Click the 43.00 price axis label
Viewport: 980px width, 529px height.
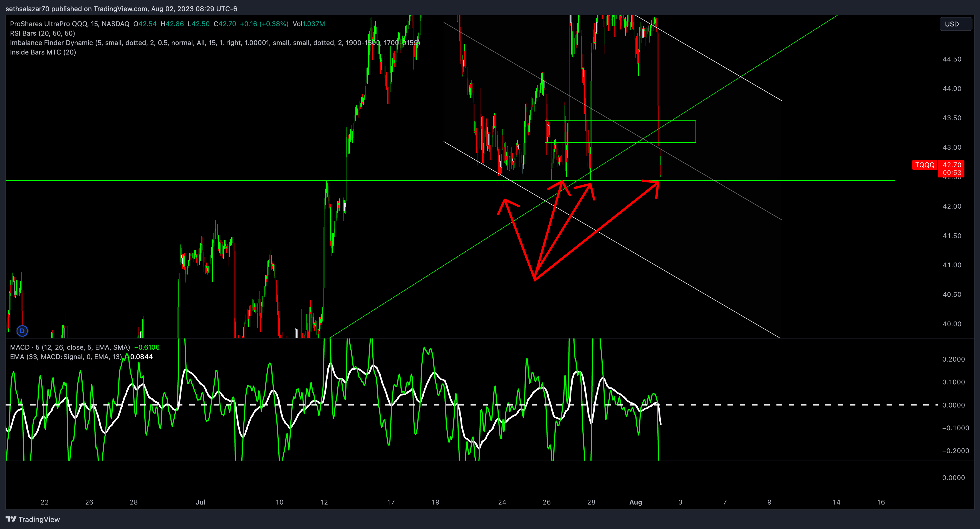951,147
